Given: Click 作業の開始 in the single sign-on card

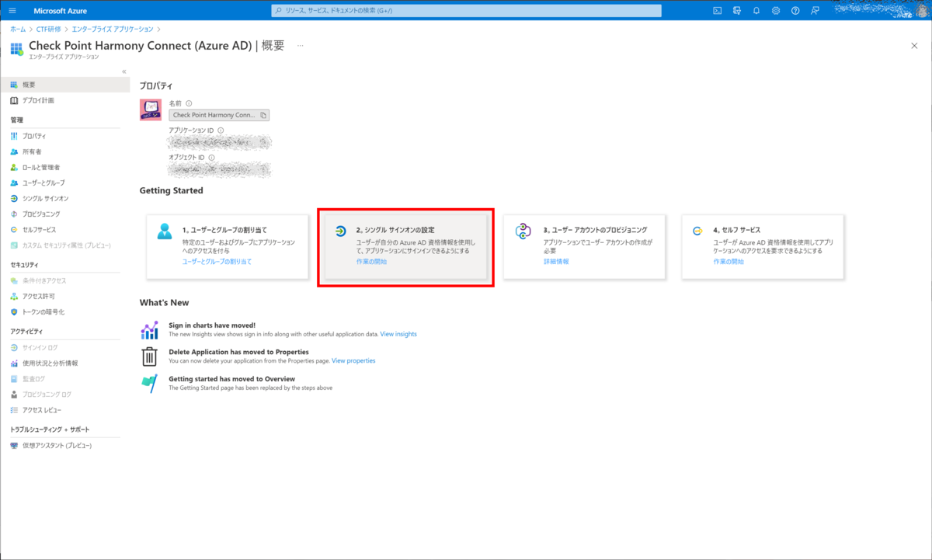Looking at the screenshot, I should 371,262.
